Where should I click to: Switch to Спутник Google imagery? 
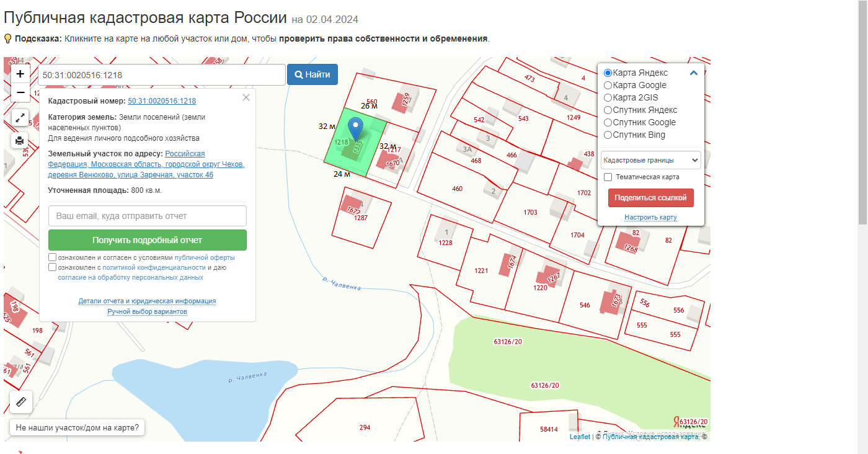pos(608,123)
